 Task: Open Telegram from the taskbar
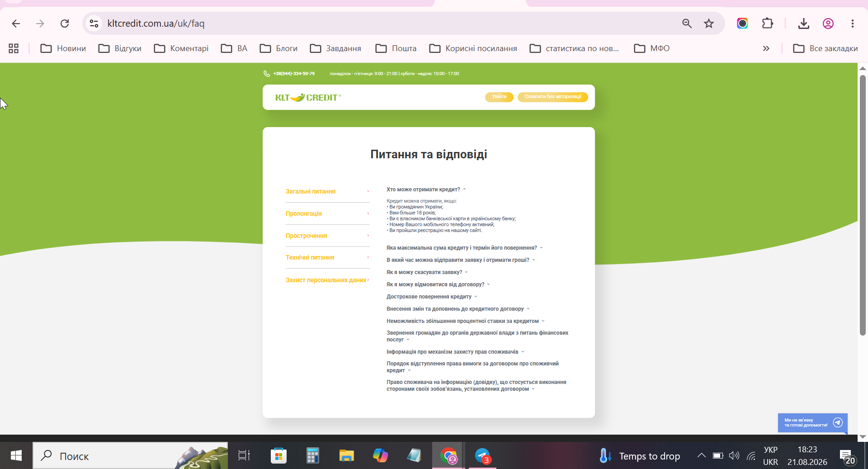[482, 456]
